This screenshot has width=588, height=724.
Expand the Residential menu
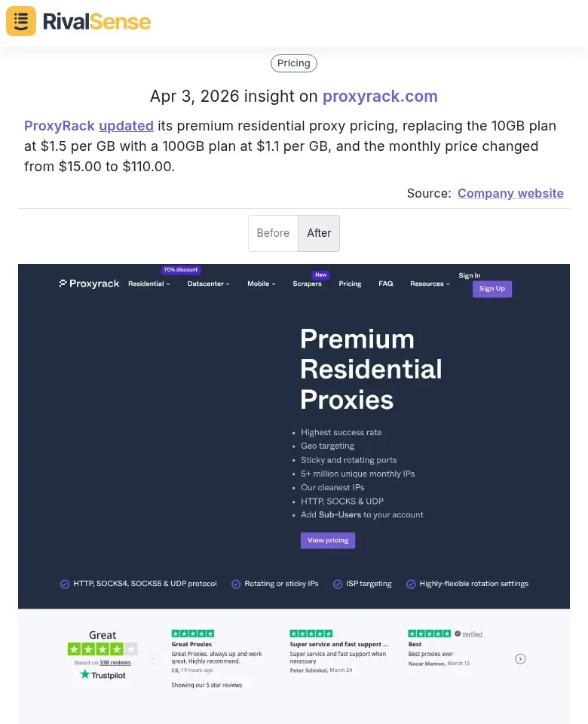[149, 284]
